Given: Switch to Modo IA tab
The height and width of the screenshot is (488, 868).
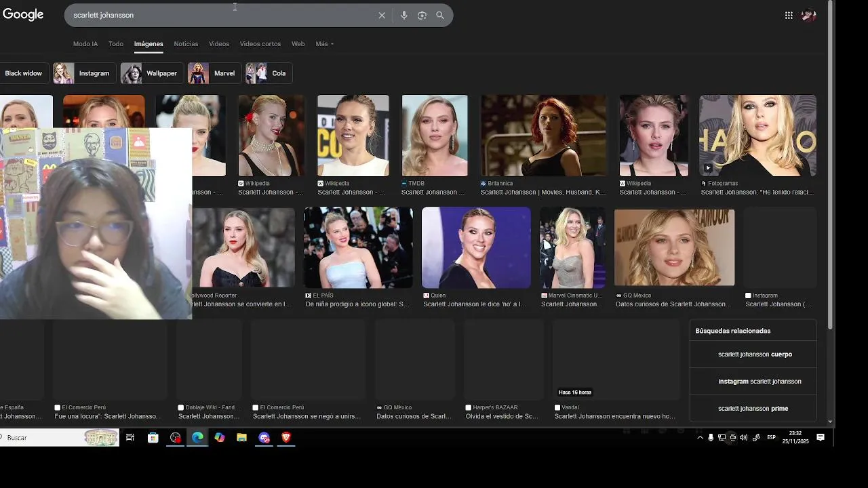Looking at the screenshot, I should click(x=85, y=44).
